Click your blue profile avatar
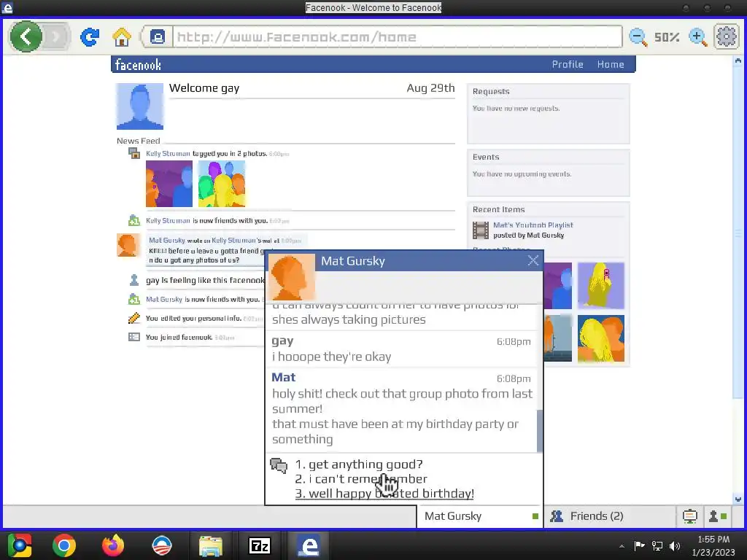Image resolution: width=747 pixels, height=560 pixels. [140, 106]
